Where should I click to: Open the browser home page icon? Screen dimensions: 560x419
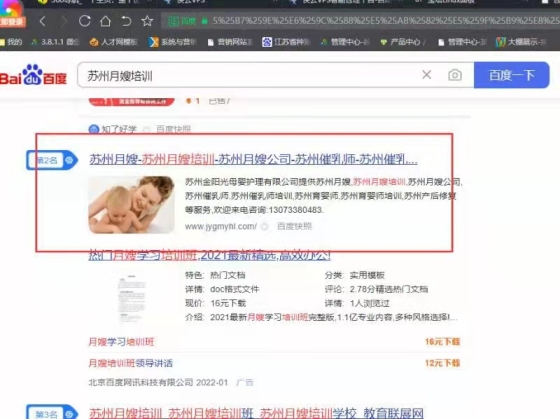click(105, 21)
